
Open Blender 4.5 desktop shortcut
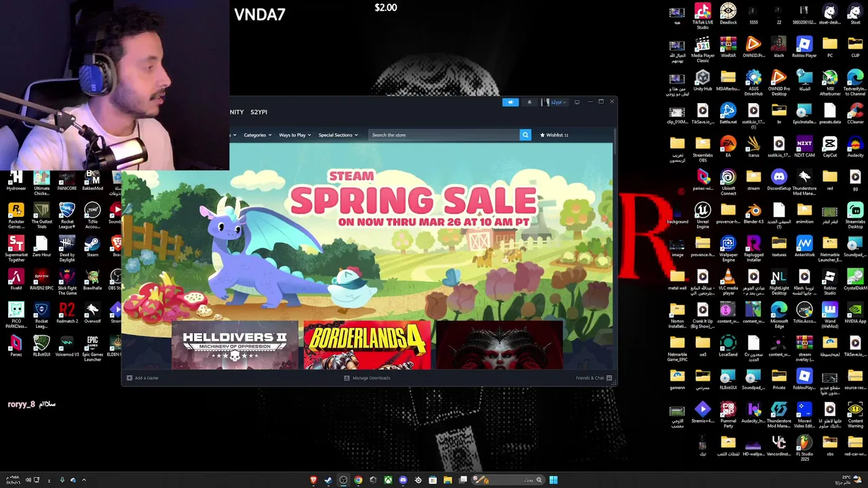753,213
